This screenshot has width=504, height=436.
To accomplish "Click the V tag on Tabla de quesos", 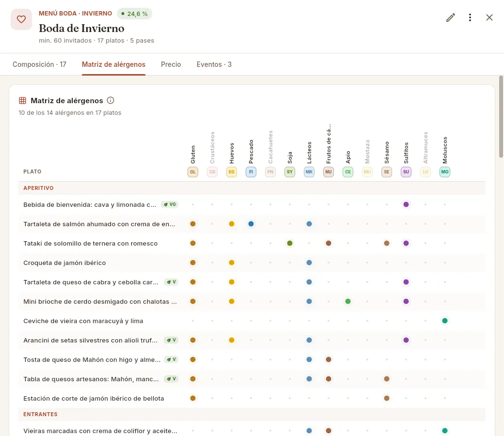I will pos(171,379).
